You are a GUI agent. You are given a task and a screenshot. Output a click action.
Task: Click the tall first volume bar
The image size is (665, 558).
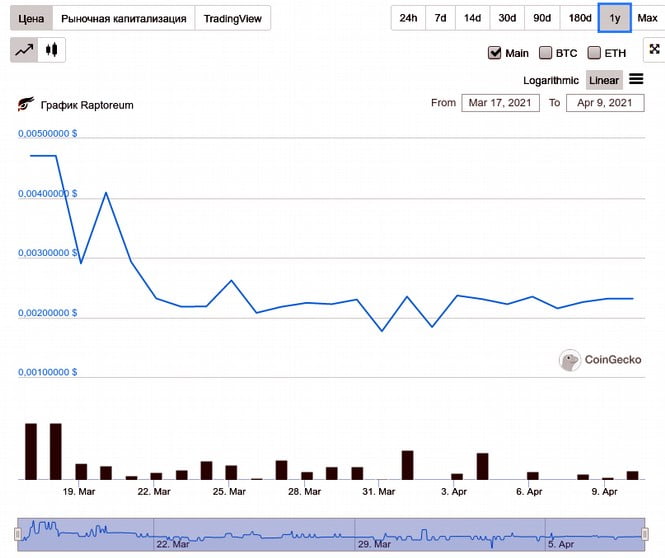pyautogui.click(x=31, y=452)
